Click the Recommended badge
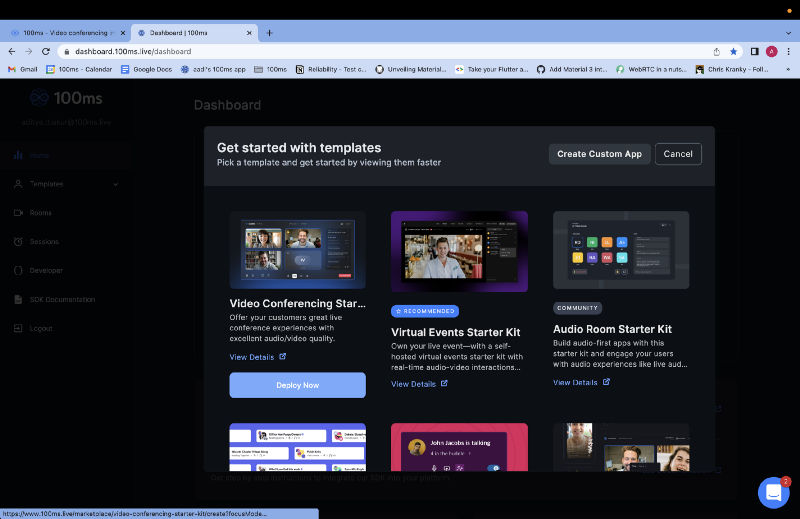This screenshot has height=519, width=800. point(425,311)
